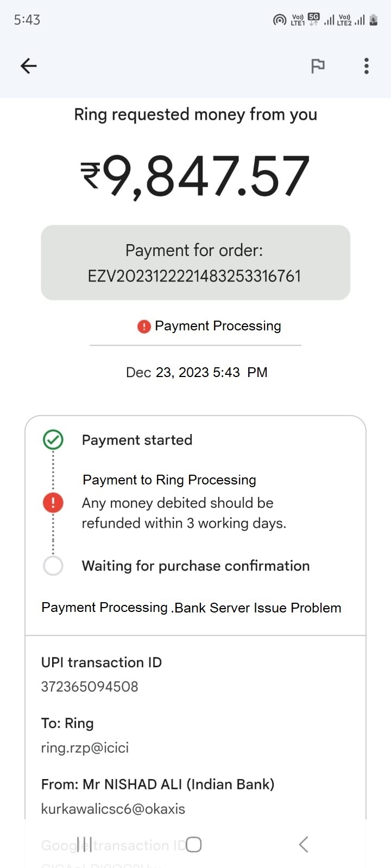Tap the green Payment started checkmark icon
The image size is (391, 868).
coord(53,440)
